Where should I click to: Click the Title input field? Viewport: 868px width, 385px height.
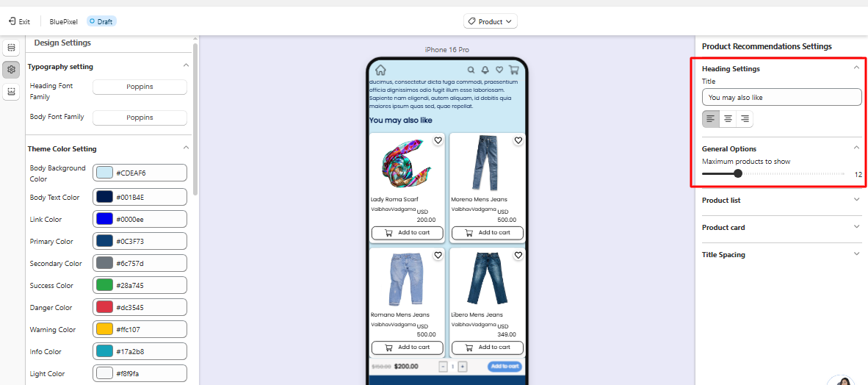point(781,97)
